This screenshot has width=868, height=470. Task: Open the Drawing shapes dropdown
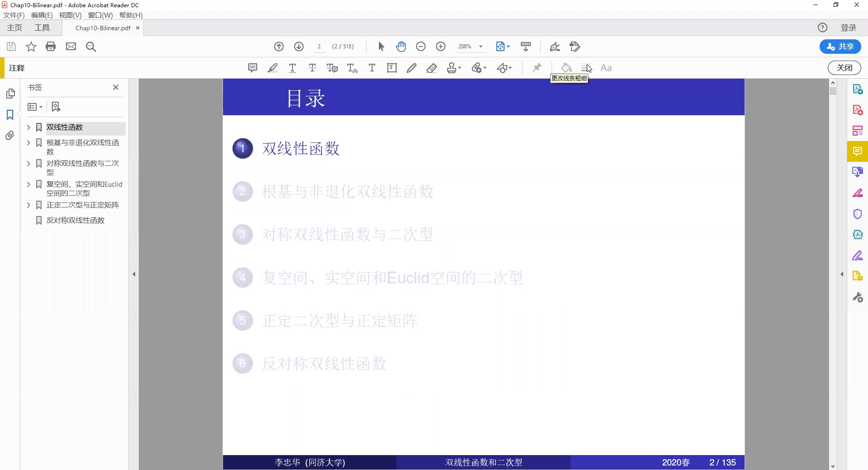(x=504, y=68)
